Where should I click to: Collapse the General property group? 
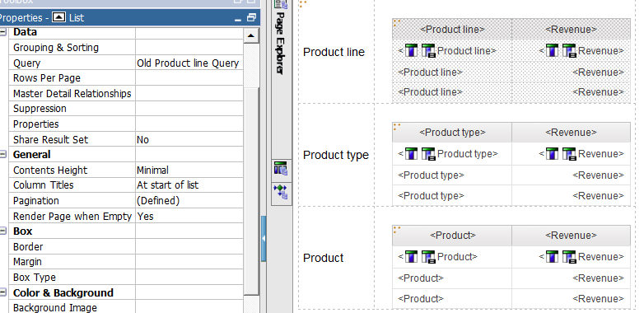[3, 155]
